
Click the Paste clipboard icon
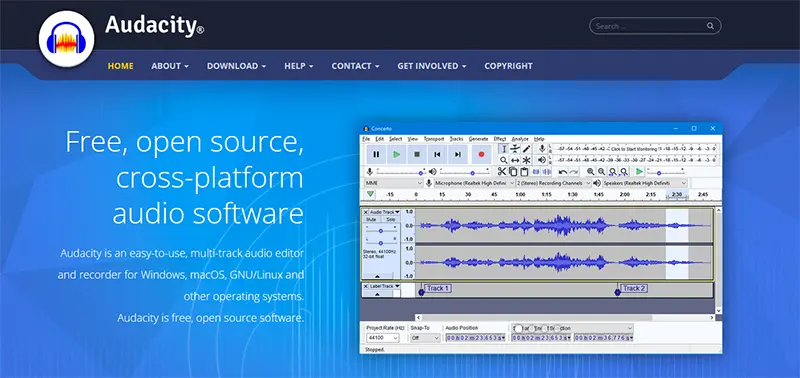click(524, 171)
